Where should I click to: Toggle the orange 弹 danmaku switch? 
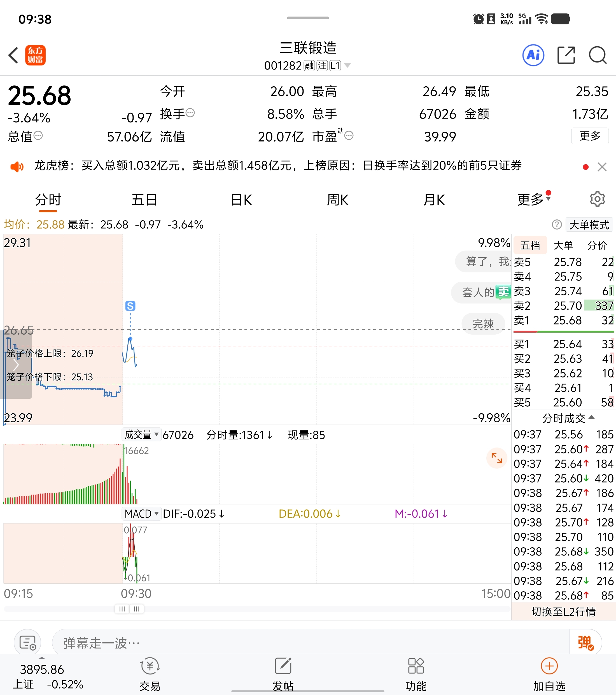[x=585, y=643]
